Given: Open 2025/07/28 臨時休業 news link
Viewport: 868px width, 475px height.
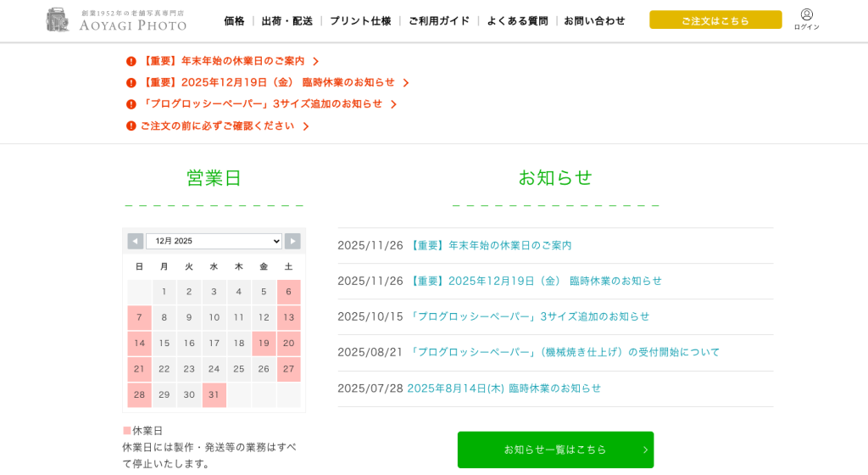Looking at the screenshot, I should coord(504,388).
